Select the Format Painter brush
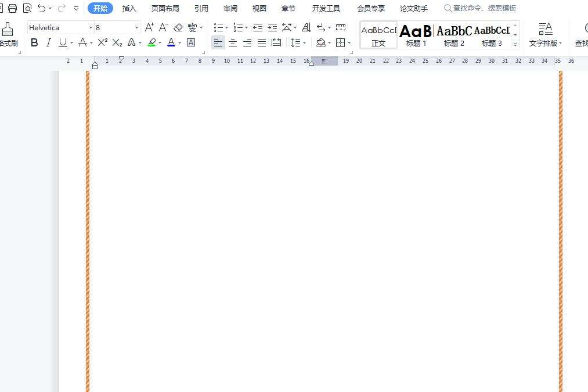The width and height of the screenshot is (588, 392). [x=8, y=29]
